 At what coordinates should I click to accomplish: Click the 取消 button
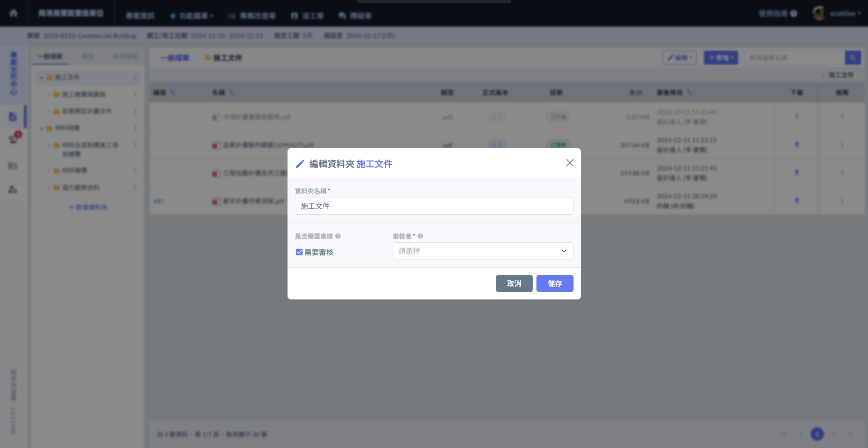tap(514, 283)
